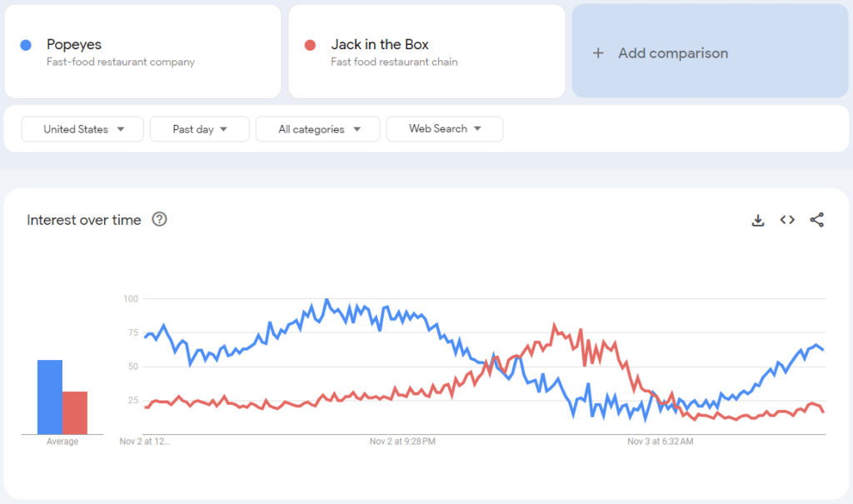
Task: Click the 100 y-axis label
Action: (131, 299)
